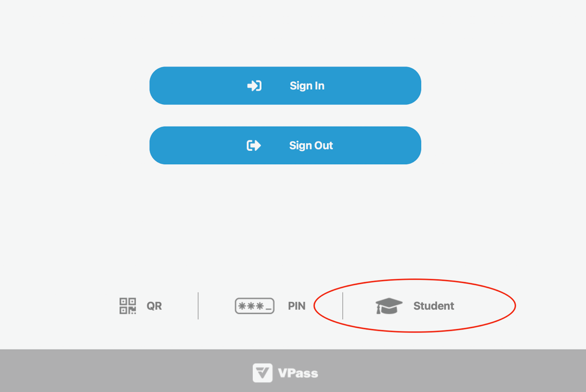Switch to PIN sign-in mode
This screenshot has height=392, width=586.
click(x=270, y=306)
